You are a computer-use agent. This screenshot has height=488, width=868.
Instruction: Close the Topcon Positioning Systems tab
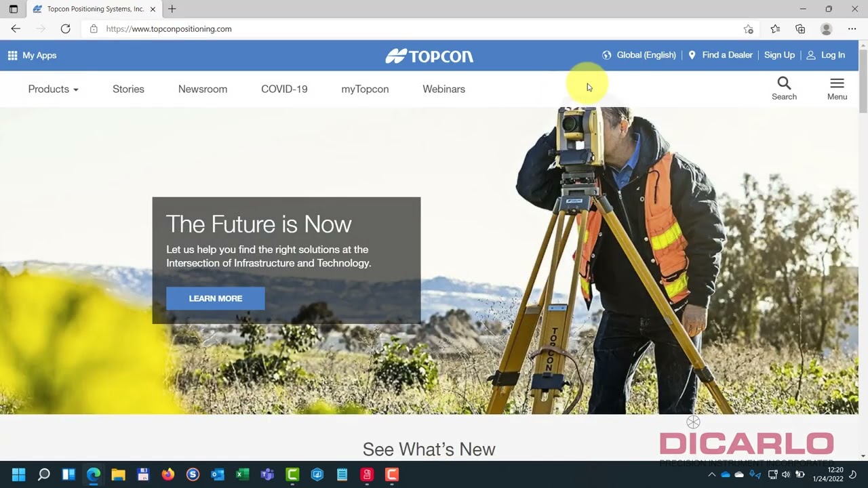(x=153, y=9)
